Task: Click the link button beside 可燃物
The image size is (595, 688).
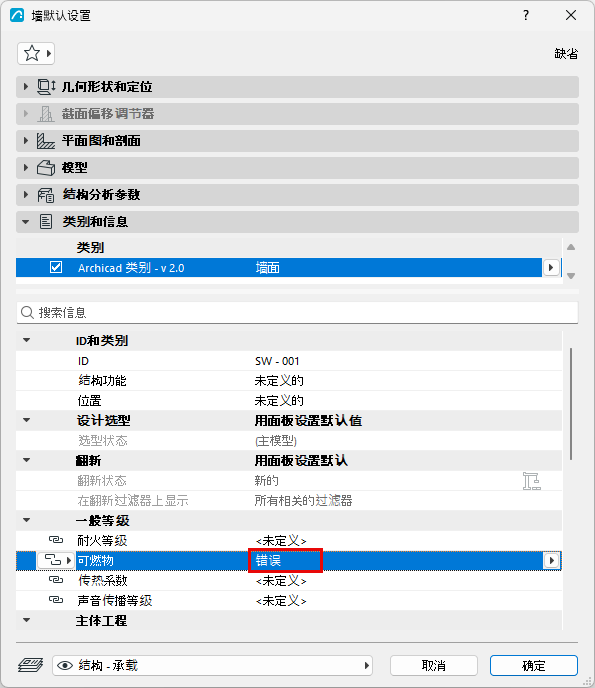Action: pyautogui.click(x=55, y=560)
